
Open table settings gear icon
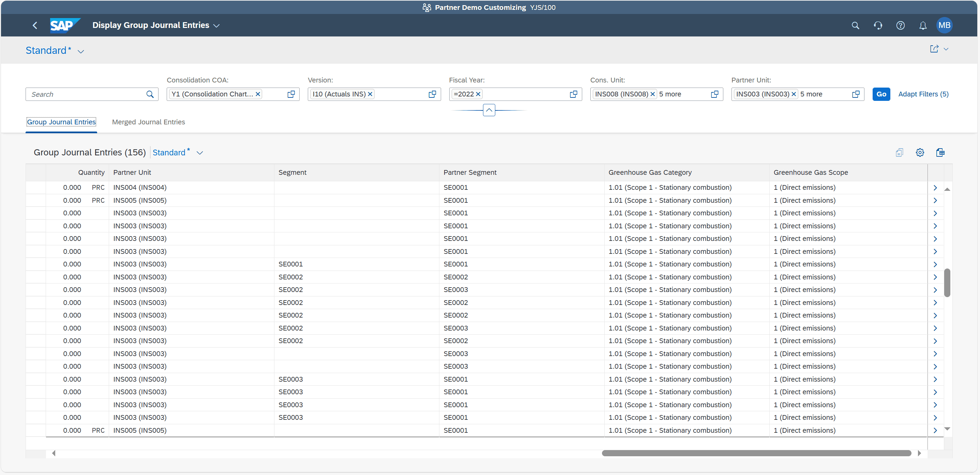pos(920,153)
